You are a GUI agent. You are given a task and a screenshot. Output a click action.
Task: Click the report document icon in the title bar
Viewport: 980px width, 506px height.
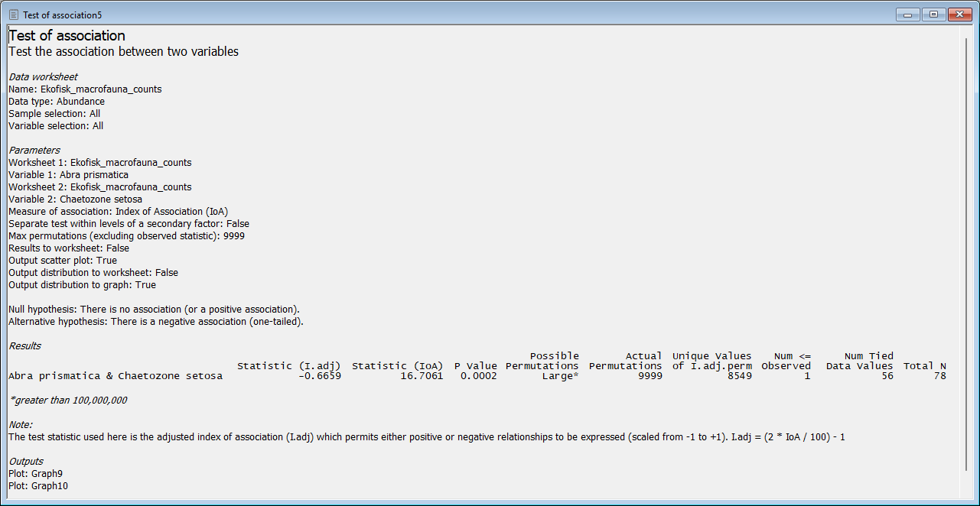13,14
